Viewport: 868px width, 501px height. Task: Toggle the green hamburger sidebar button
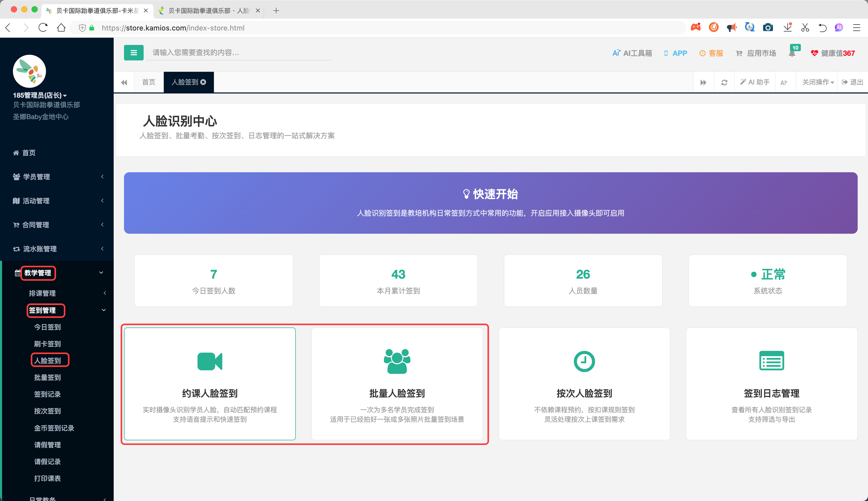tap(134, 53)
